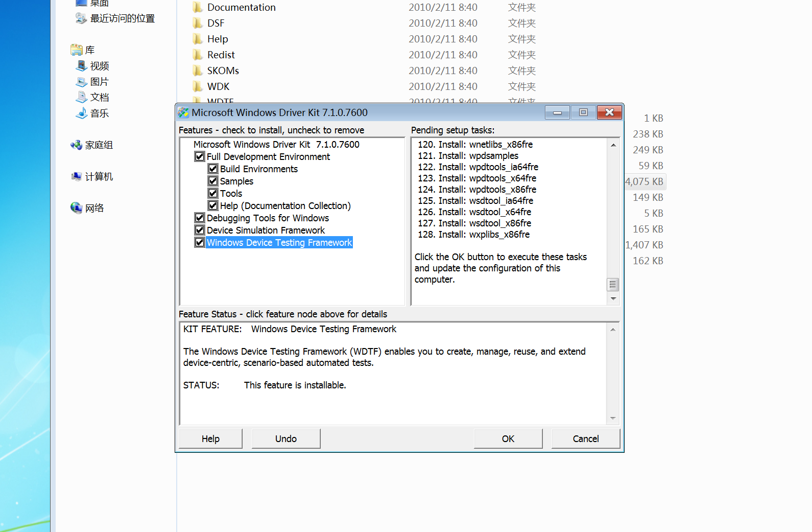The image size is (812, 532).
Task: Click the Redist folder name
Action: pyautogui.click(x=221, y=55)
